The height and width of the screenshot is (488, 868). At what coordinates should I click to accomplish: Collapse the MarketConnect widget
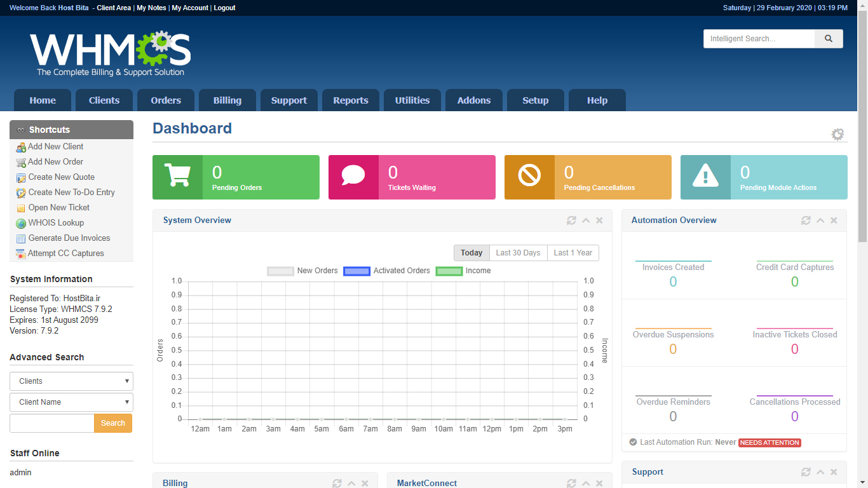[x=586, y=484]
